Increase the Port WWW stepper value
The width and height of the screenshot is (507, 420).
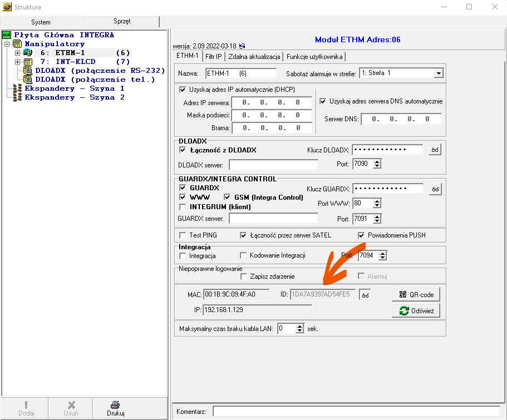377,201
